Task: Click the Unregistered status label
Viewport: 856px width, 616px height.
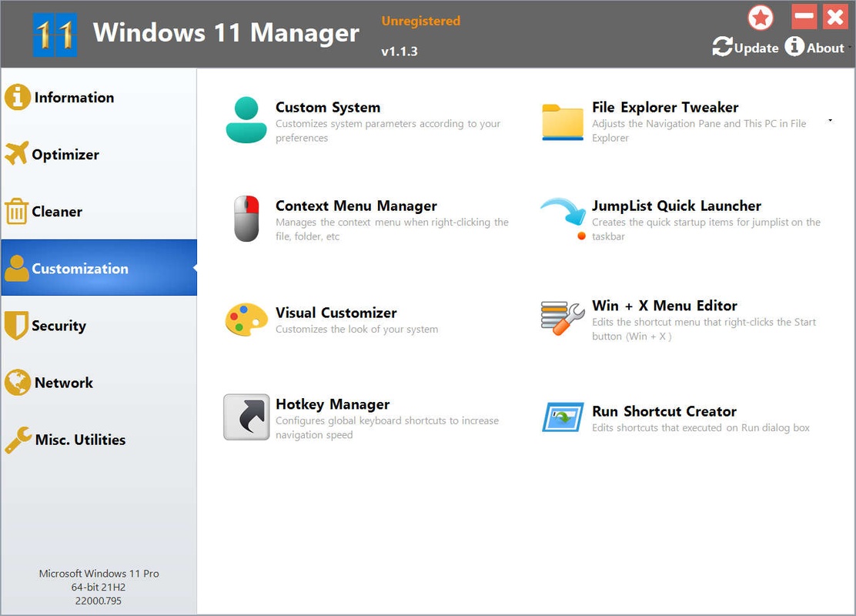Action: 420,21
